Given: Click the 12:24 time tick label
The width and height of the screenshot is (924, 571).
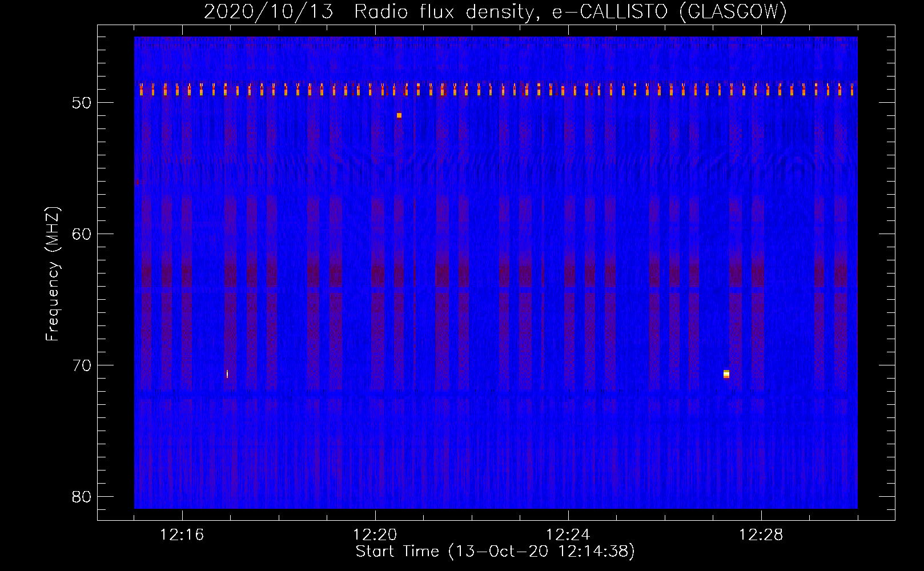Looking at the screenshot, I should (x=568, y=535).
